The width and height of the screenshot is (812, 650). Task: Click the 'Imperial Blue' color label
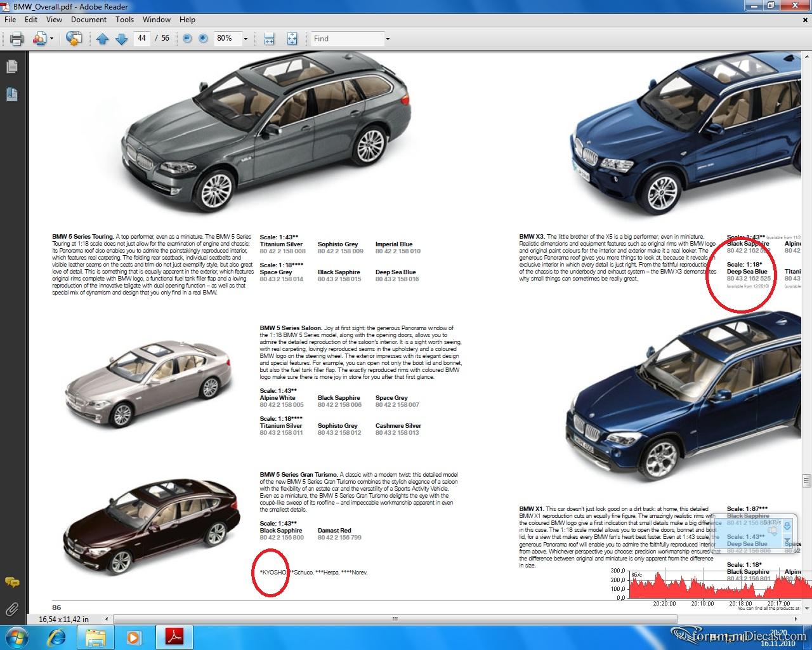click(x=394, y=244)
